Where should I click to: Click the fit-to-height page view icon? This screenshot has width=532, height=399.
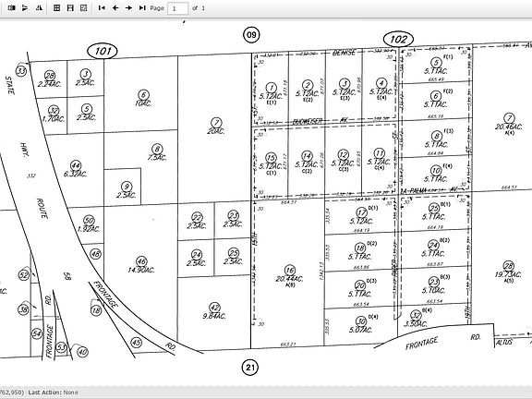point(70,7)
